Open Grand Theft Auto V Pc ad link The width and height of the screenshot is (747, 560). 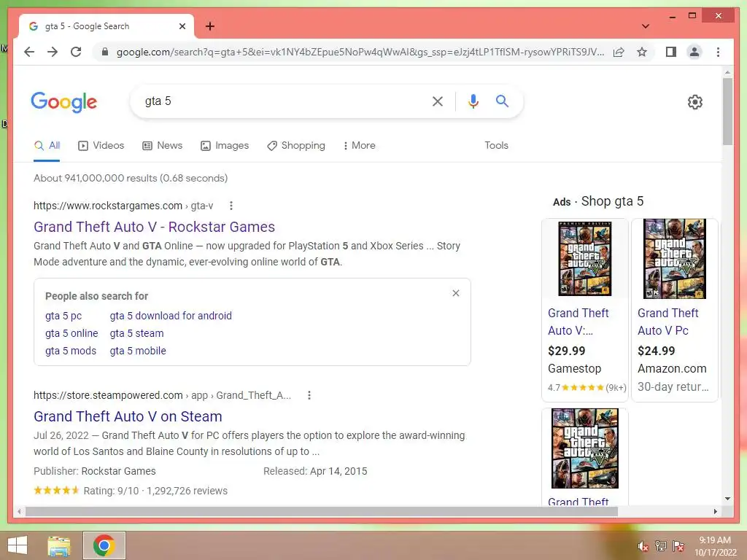point(668,322)
